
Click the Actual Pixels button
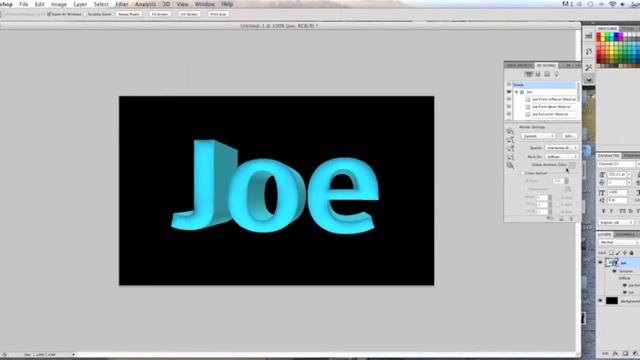click(x=129, y=14)
